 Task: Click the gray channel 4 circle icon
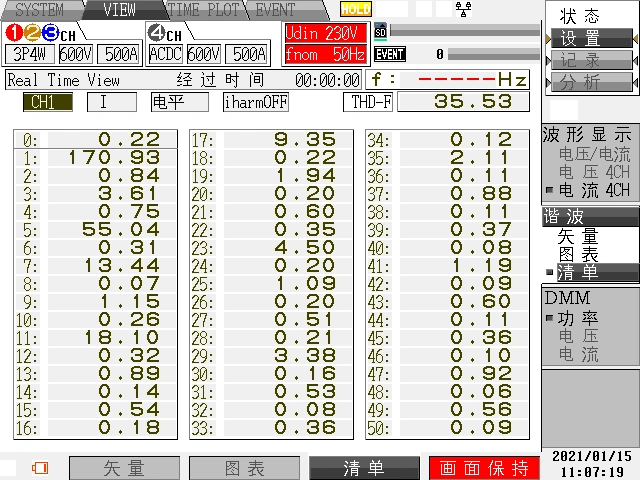156,33
